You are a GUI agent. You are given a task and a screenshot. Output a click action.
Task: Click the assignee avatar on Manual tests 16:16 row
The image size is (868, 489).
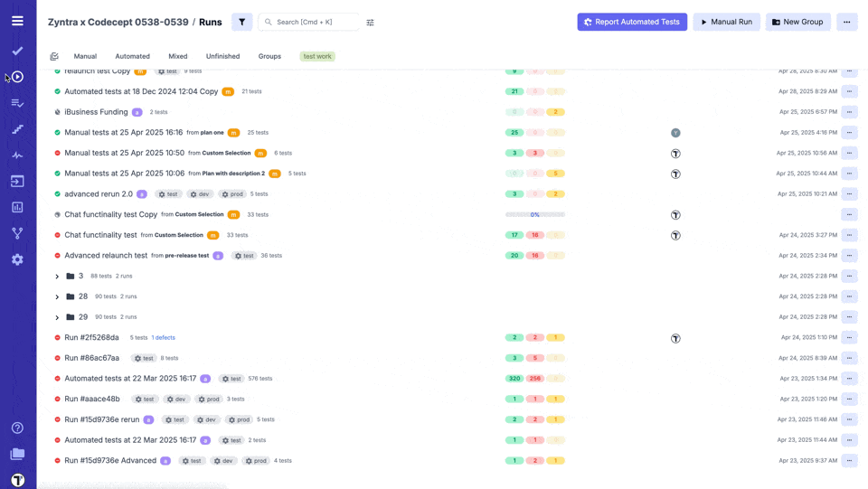point(675,133)
